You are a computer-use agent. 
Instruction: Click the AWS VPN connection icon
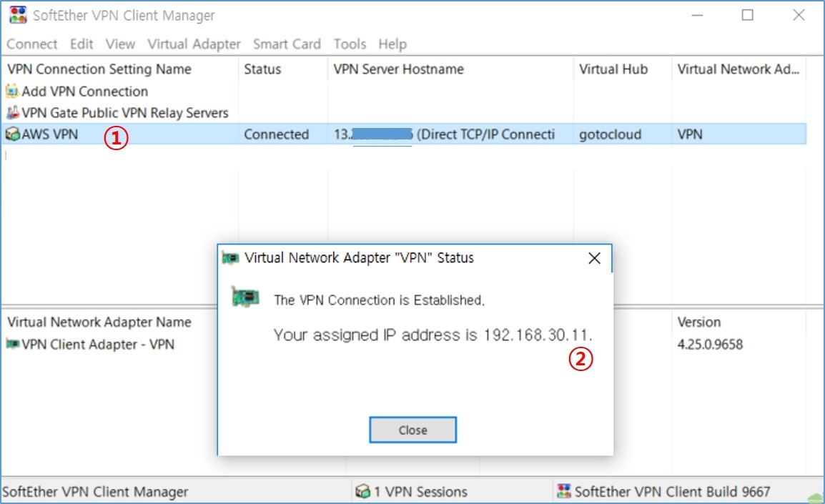pos(12,134)
